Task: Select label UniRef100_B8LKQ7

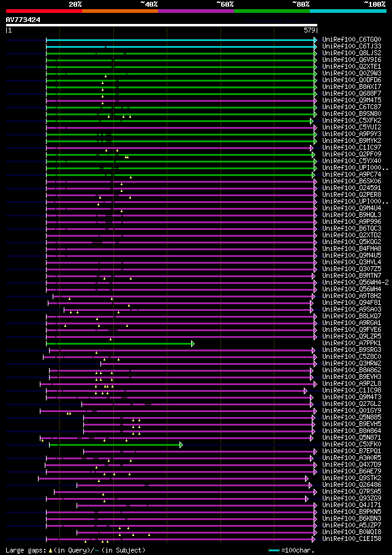Action: coord(352,316)
